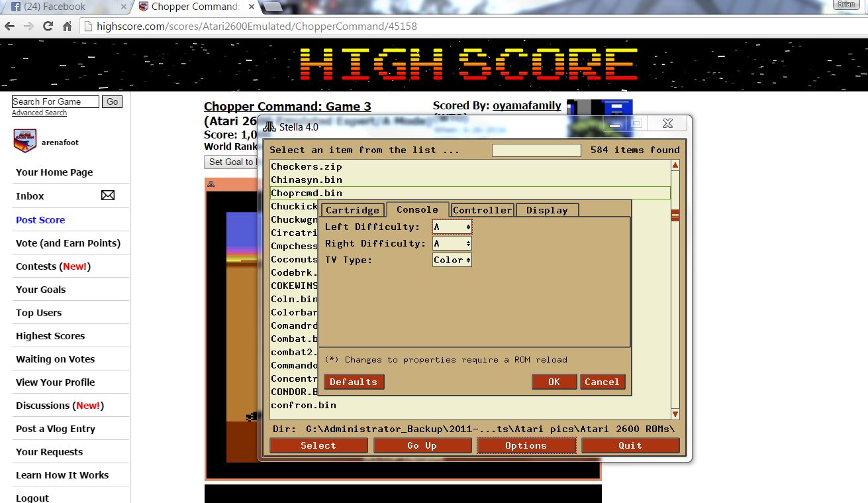The image size is (868, 503).
Task: Open Your Requests link
Action: (49, 452)
